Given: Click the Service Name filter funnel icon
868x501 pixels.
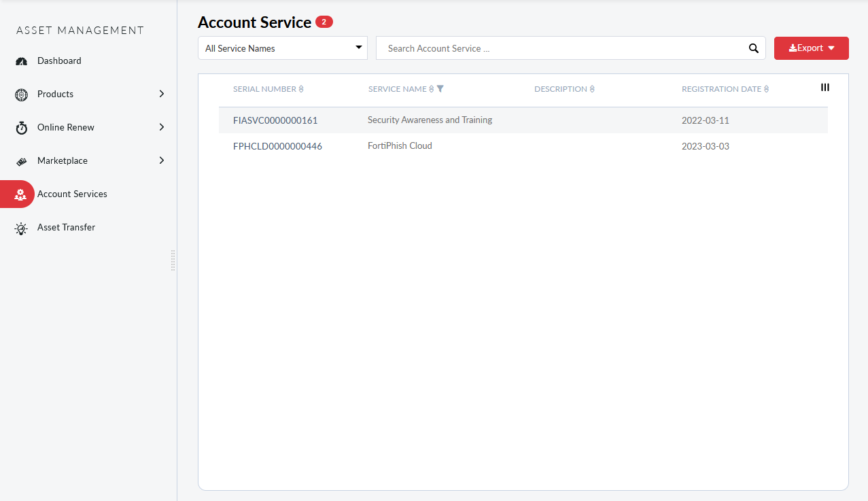Looking at the screenshot, I should 440,89.
